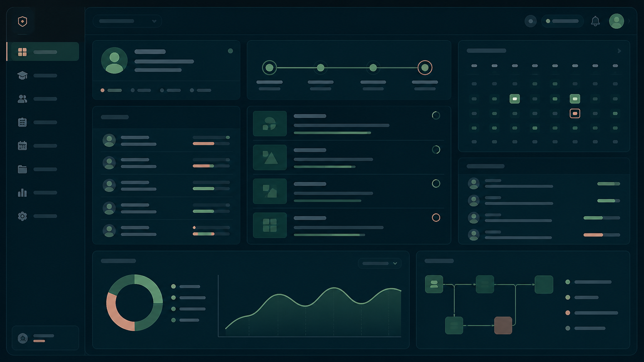Viewport: 644px width, 362px height.
Task: Select the second step in the stepper
Action: point(320,68)
